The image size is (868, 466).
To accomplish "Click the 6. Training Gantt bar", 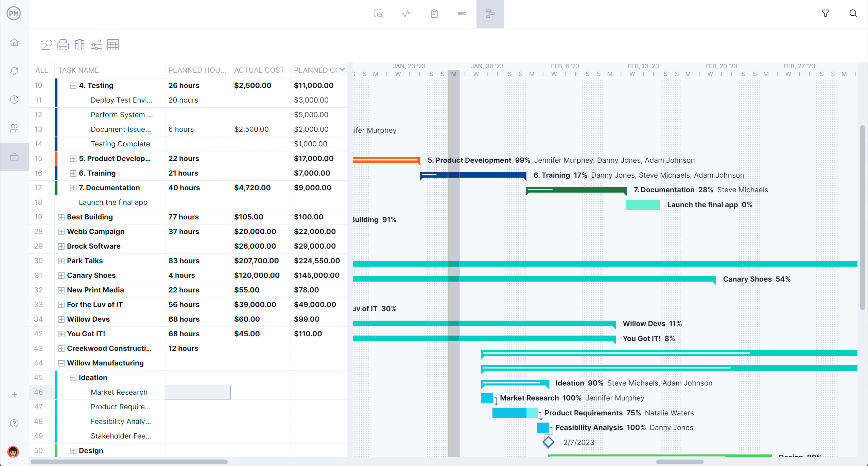I will coord(473,175).
